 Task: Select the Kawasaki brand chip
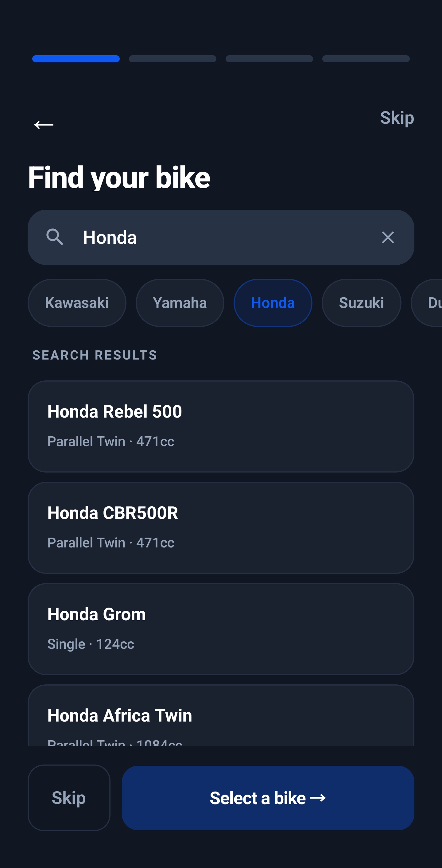pos(77,302)
